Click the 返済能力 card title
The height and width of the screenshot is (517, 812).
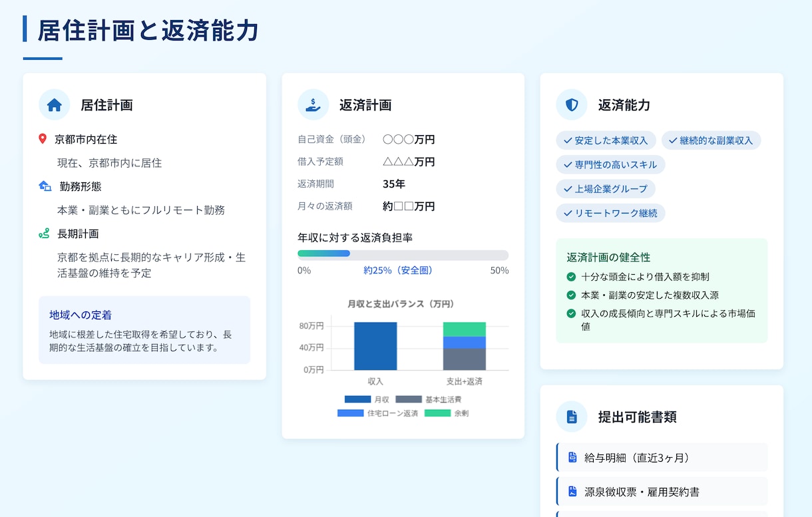(x=624, y=105)
